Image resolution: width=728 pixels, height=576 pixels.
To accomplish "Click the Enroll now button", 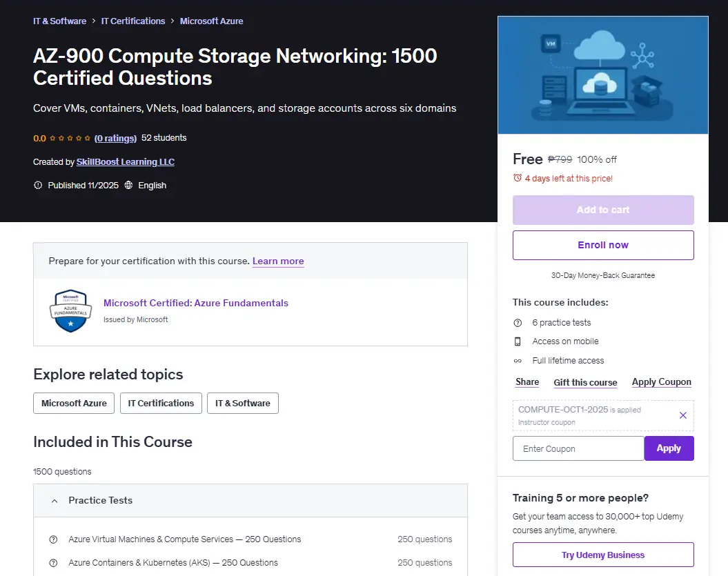I will tap(603, 245).
